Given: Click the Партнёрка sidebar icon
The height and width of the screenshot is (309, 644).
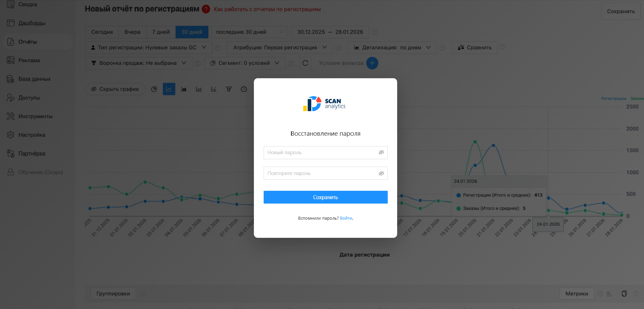Looking at the screenshot, I should click(11, 153).
